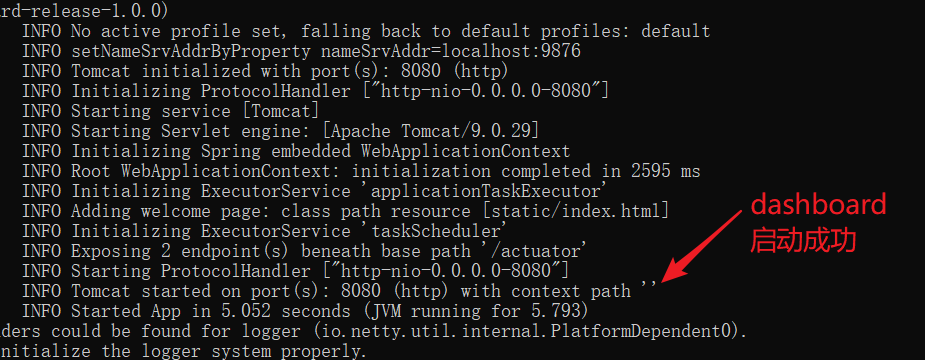Click the 'applicationTaskExecutor' text

[x=486, y=191]
